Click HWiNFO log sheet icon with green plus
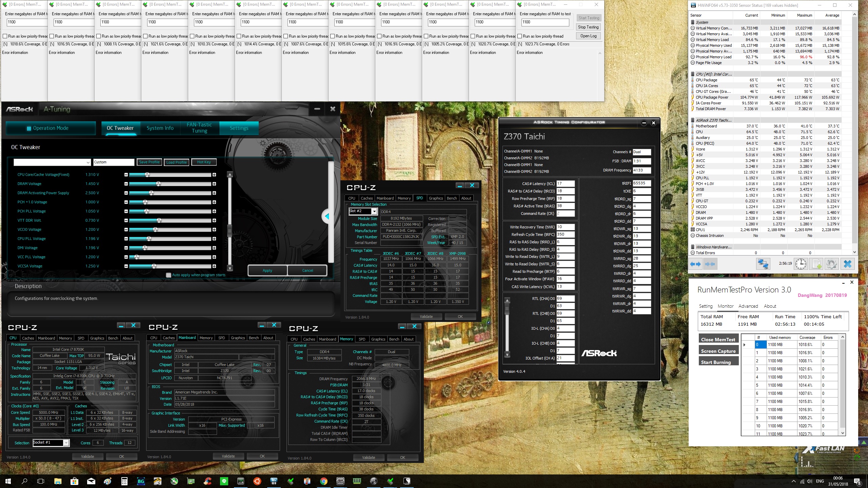Screen dimensions: 868x488 (816, 264)
